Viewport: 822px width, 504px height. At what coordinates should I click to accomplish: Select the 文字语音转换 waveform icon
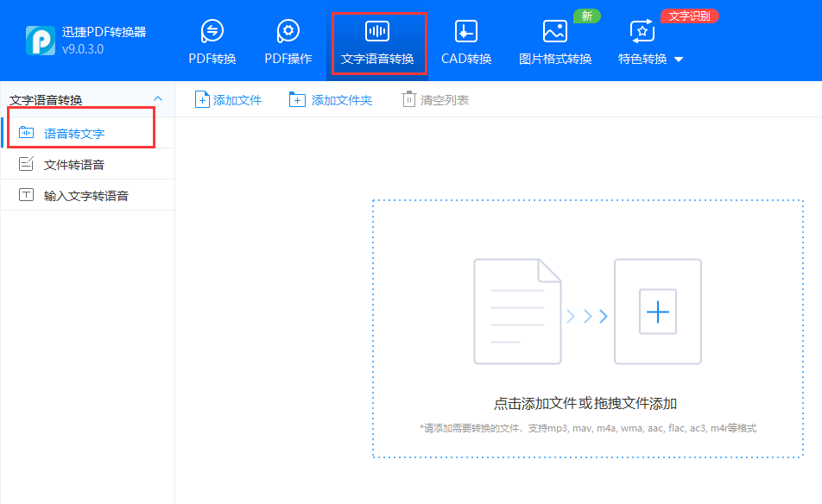coord(377,32)
